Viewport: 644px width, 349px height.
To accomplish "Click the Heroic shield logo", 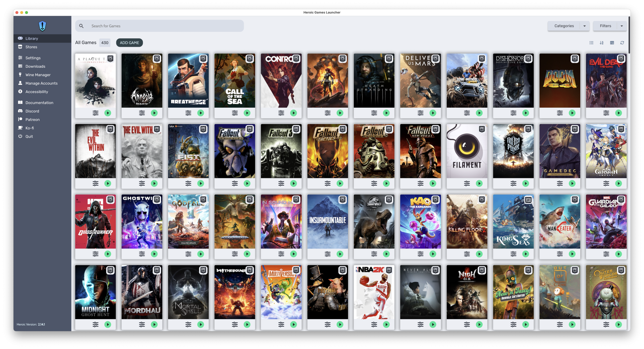I will click(42, 26).
